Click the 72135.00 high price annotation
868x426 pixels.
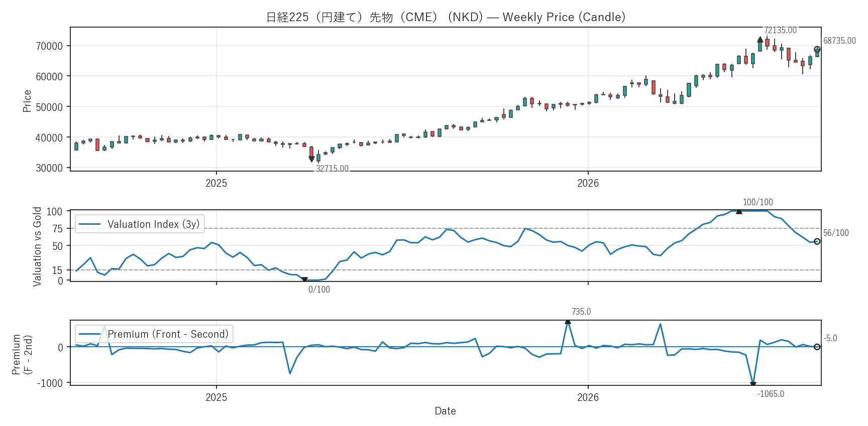point(781,30)
